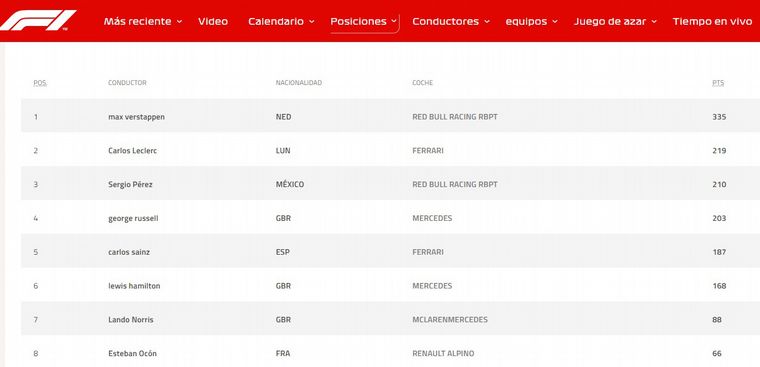Go to the Video section
The width and height of the screenshot is (760, 367).
tap(213, 21)
